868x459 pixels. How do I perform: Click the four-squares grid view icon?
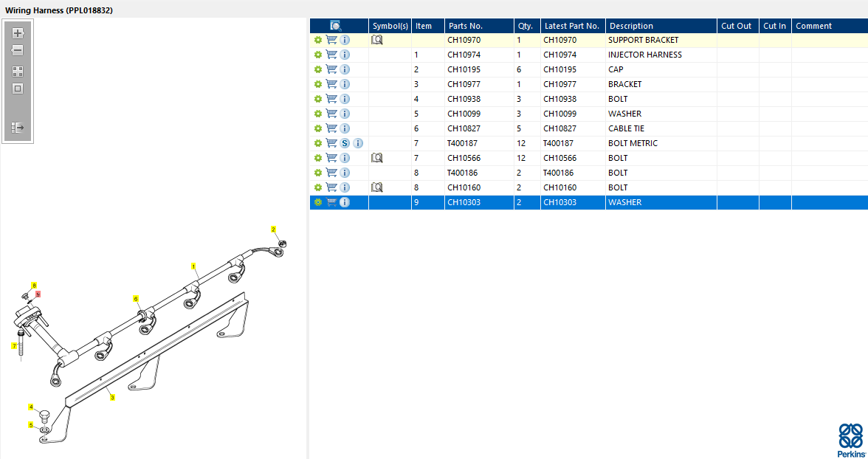coord(18,72)
